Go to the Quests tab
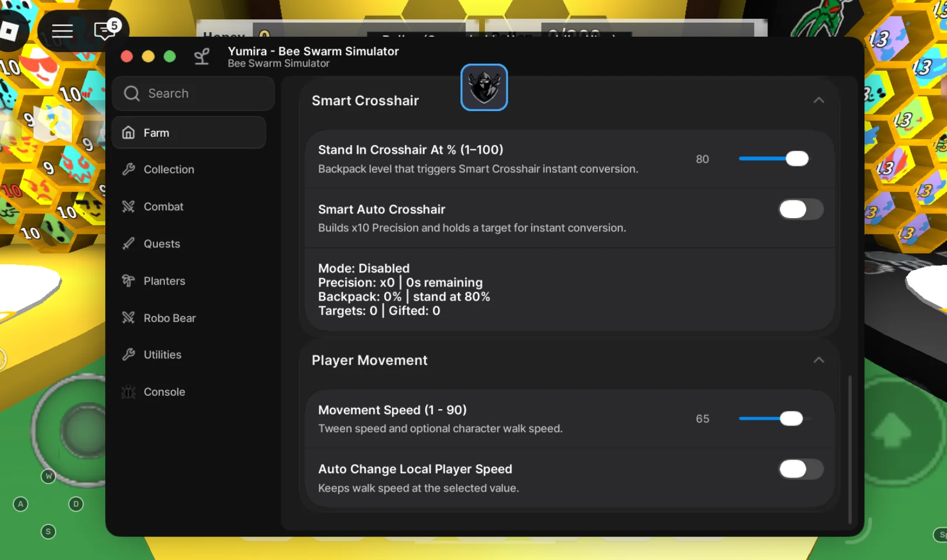This screenshot has height=560, width=947. tap(189, 244)
